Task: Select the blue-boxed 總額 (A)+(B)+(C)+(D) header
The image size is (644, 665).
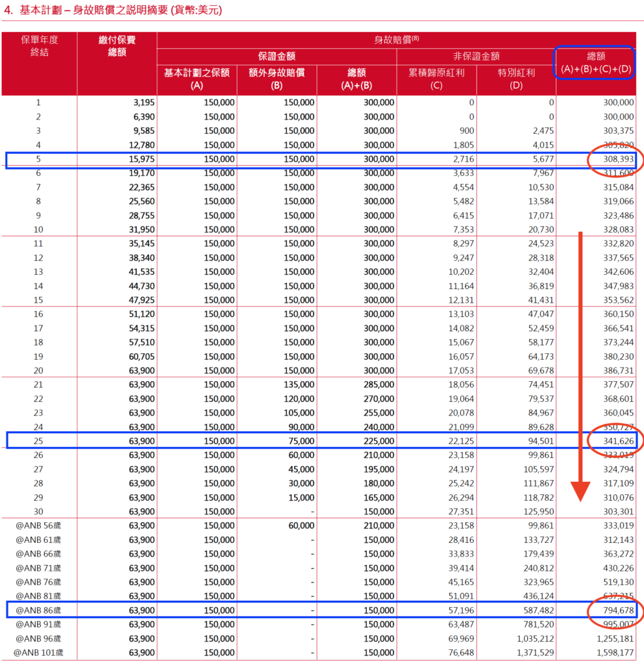Action: (597, 63)
